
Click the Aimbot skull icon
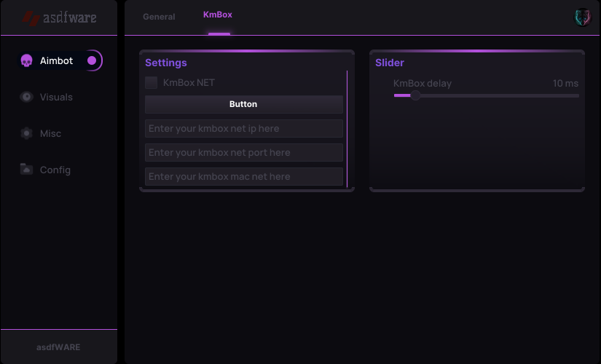point(26,60)
